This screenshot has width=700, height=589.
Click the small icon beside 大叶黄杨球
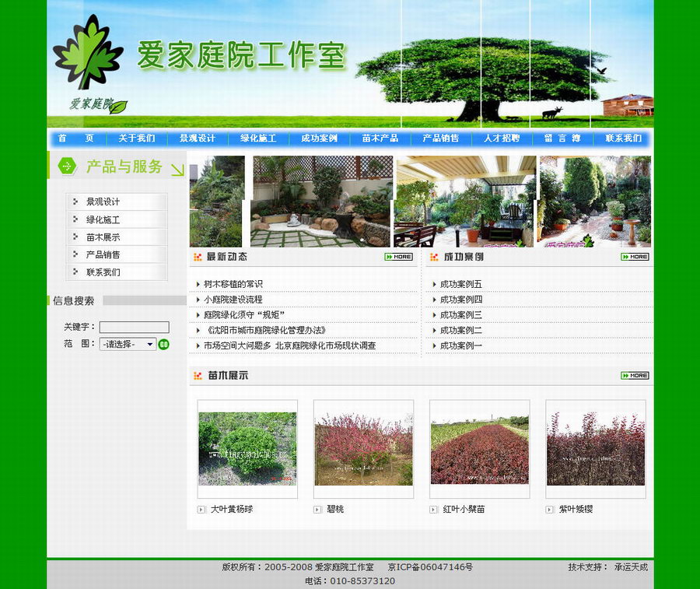(202, 510)
